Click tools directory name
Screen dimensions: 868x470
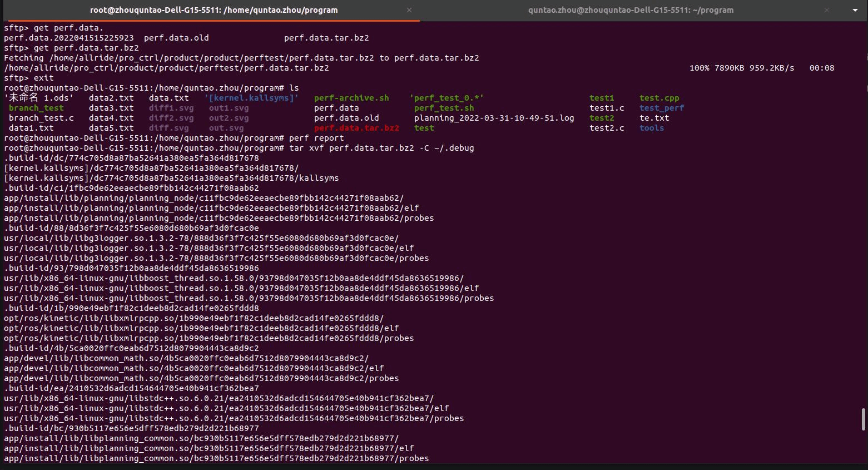pyautogui.click(x=652, y=128)
